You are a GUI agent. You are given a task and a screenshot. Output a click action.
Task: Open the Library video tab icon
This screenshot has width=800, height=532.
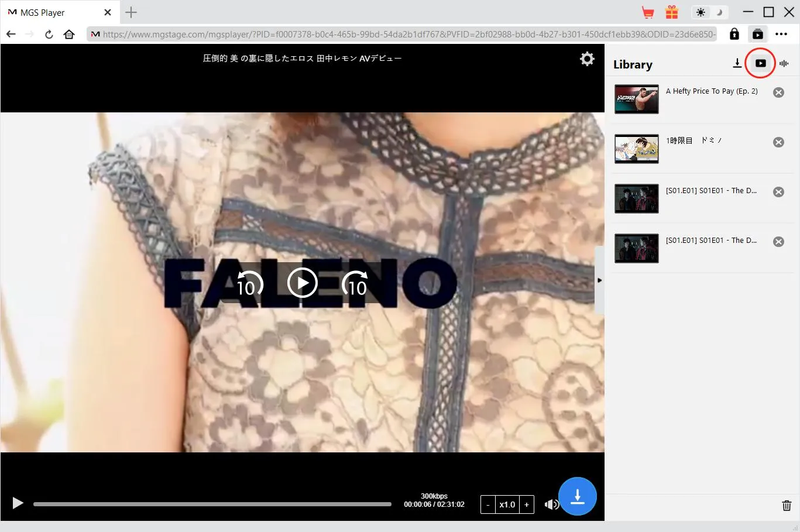(760, 63)
